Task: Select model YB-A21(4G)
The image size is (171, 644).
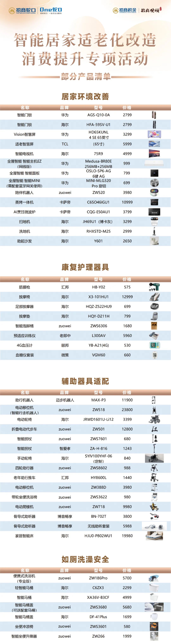Action: pos(99,345)
